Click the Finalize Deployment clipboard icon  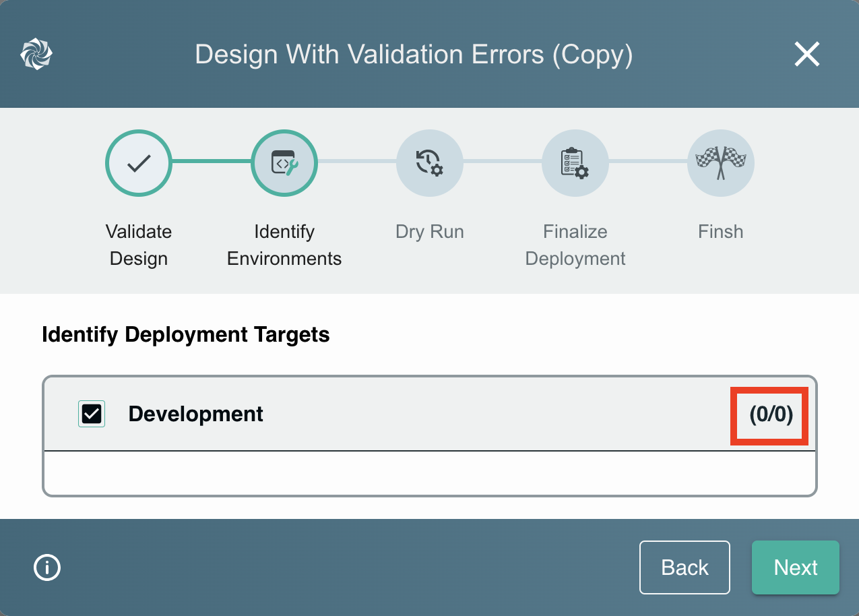(x=575, y=163)
